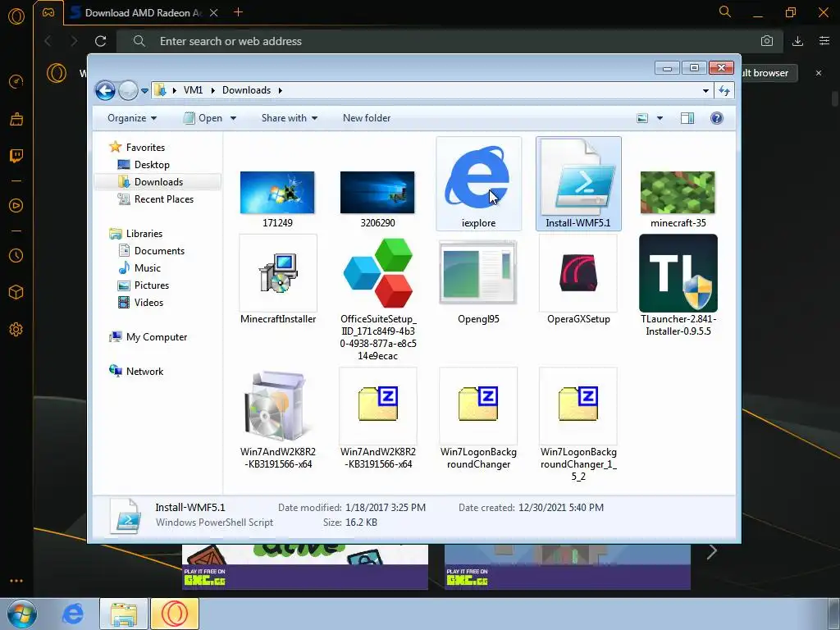Expand the Open button dropdown arrow
The height and width of the screenshot is (630, 840).
[233, 118]
